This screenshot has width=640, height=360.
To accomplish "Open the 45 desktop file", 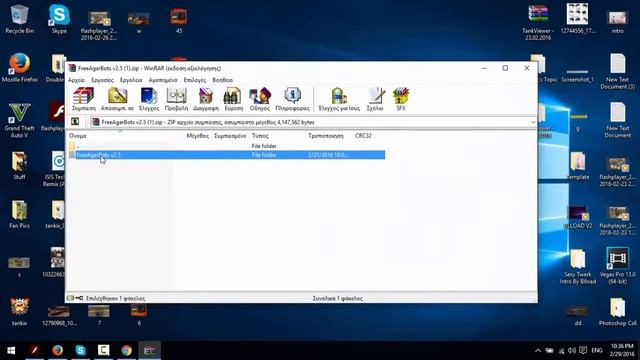I will tap(179, 20).
